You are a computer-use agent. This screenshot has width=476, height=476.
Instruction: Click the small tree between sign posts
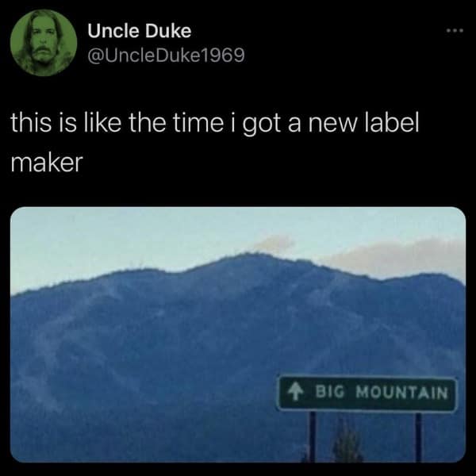coord(347,442)
